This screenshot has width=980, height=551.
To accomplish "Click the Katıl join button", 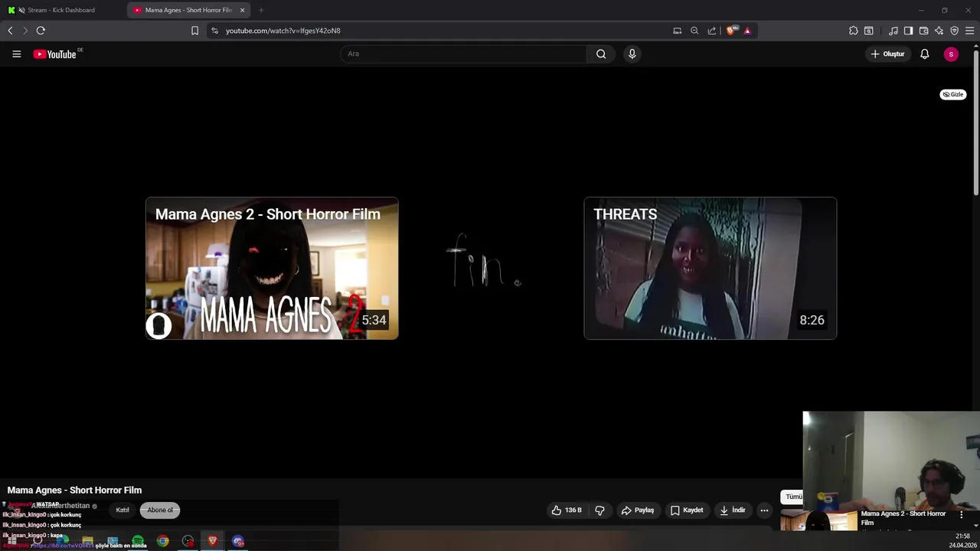I will click(x=122, y=510).
